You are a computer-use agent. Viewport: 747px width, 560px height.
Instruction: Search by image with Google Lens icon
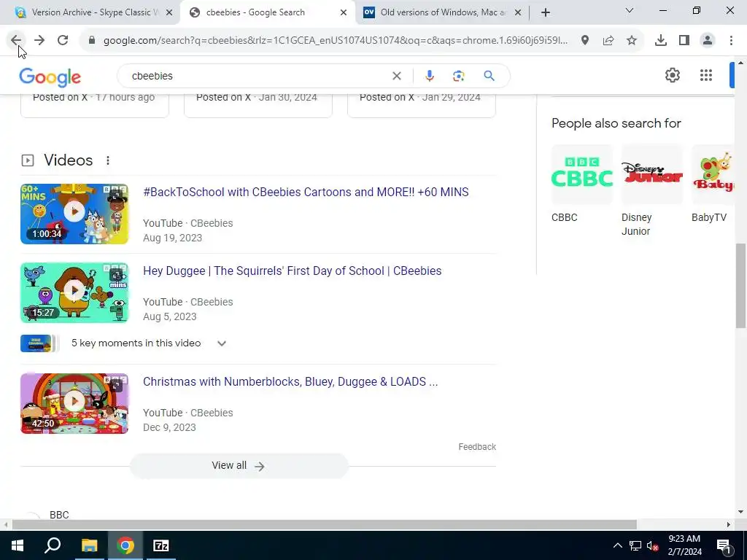point(458,76)
